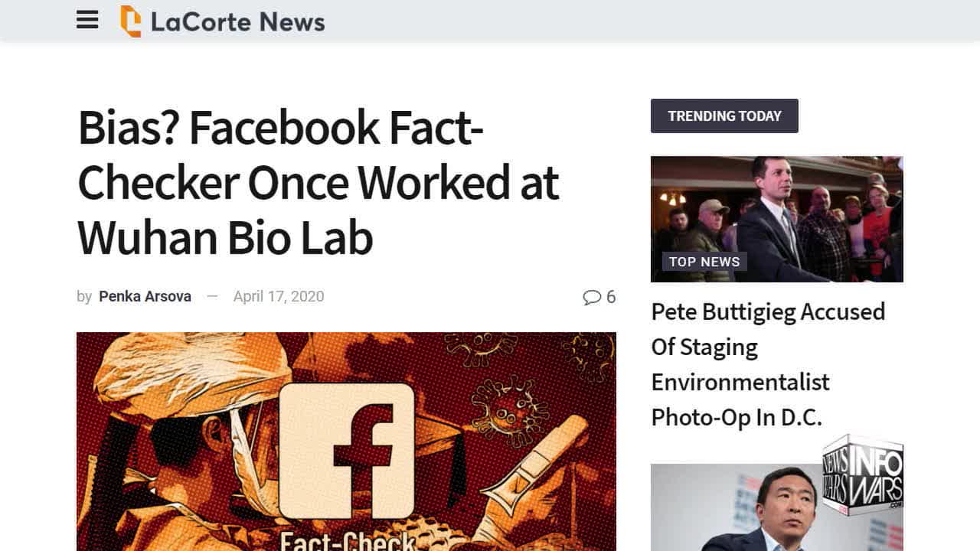The width and height of the screenshot is (980, 551).
Task: Open the comments via count 6
Action: (611, 297)
